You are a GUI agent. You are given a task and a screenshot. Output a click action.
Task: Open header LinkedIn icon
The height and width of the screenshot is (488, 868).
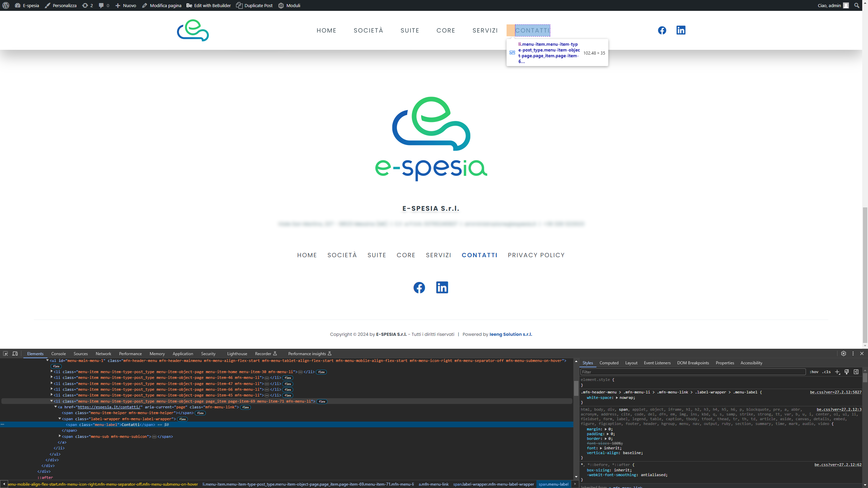coord(681,30)
